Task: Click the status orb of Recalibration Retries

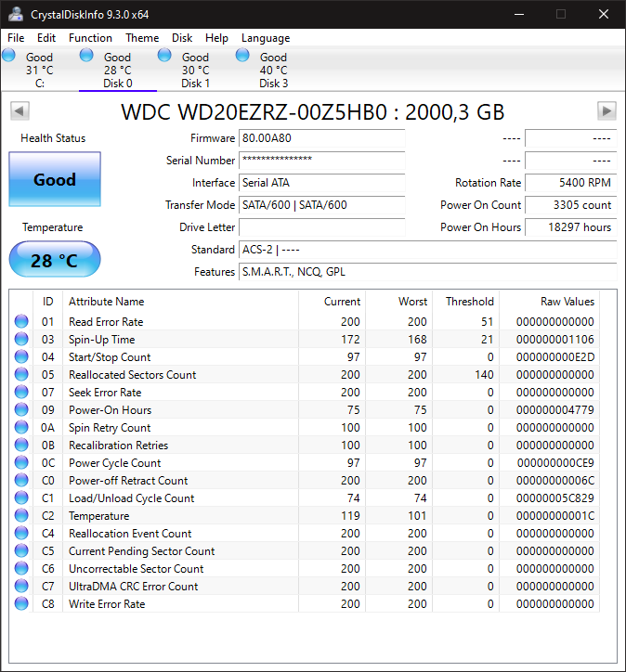Action: coord(21,445)
